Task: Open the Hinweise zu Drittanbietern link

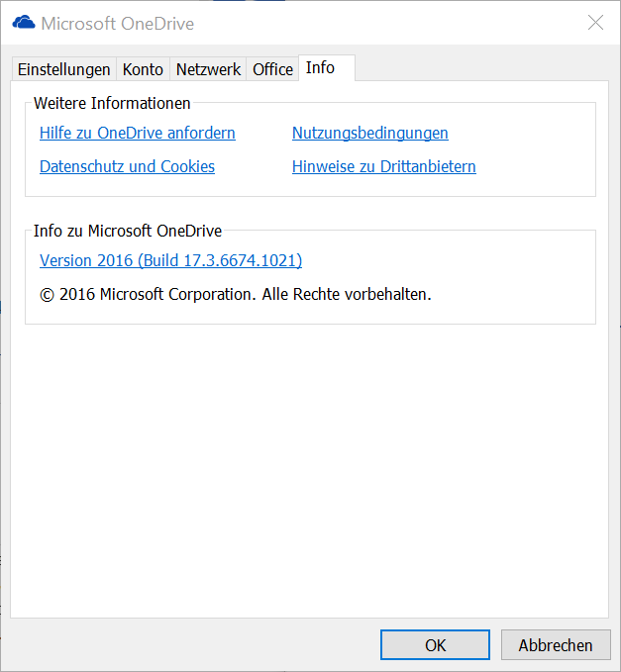Action: point(383,166)
